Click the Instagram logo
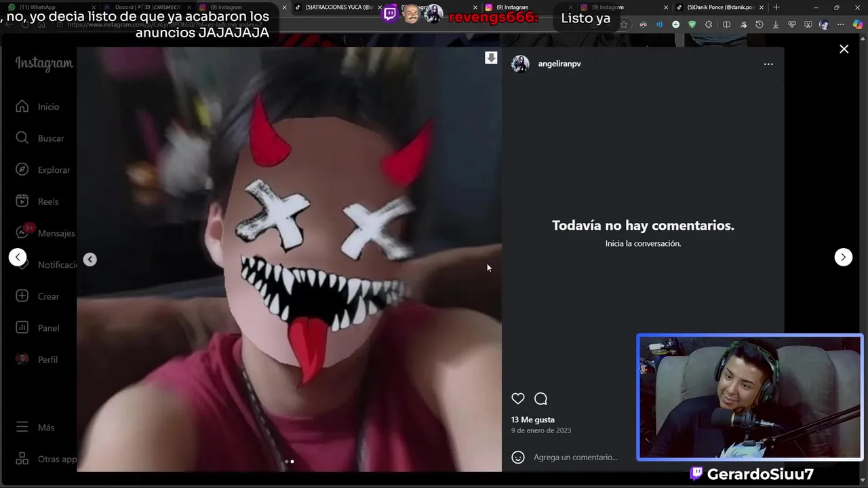This screenshot has width=868, height=488. click(44, 64)
